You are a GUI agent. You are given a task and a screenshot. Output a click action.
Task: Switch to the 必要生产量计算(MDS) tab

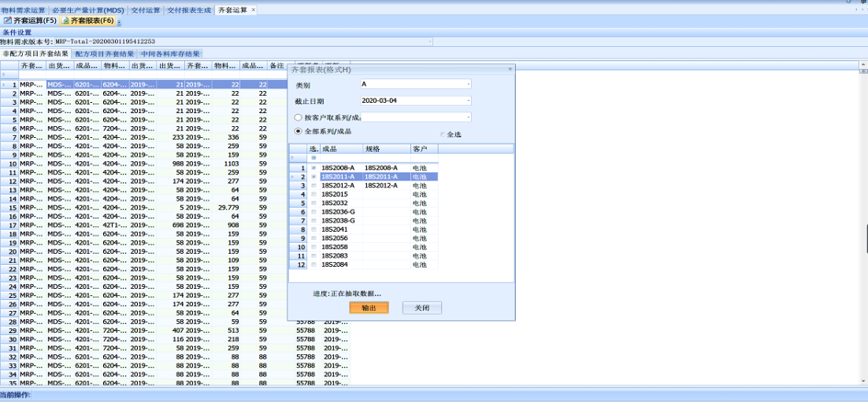coord(88,10)
